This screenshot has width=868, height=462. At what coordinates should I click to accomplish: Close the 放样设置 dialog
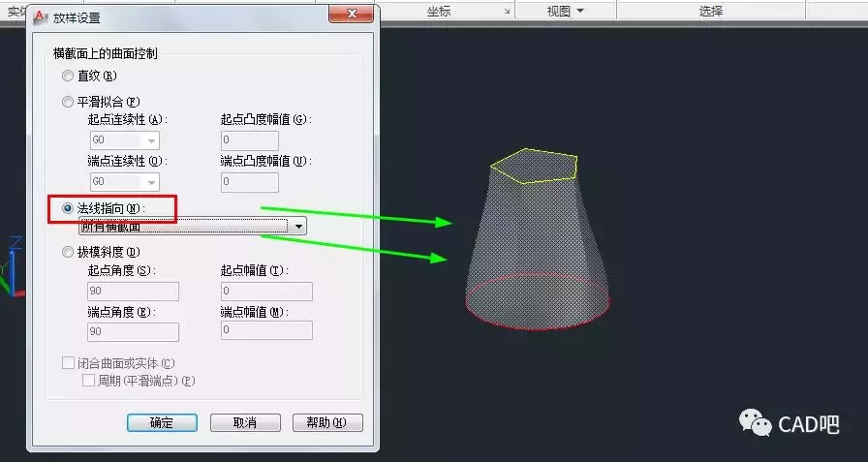coord(351,14)
